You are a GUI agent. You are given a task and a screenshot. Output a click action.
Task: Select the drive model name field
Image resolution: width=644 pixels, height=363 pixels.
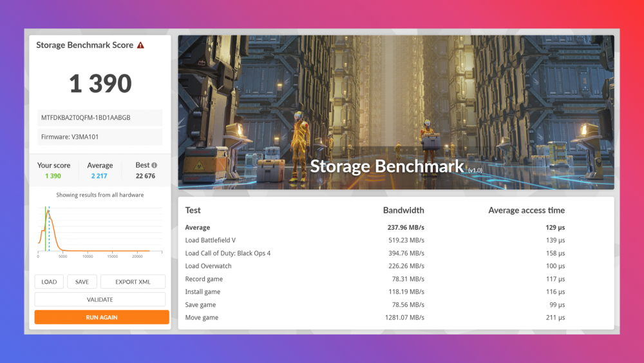(x=100, y=118)
